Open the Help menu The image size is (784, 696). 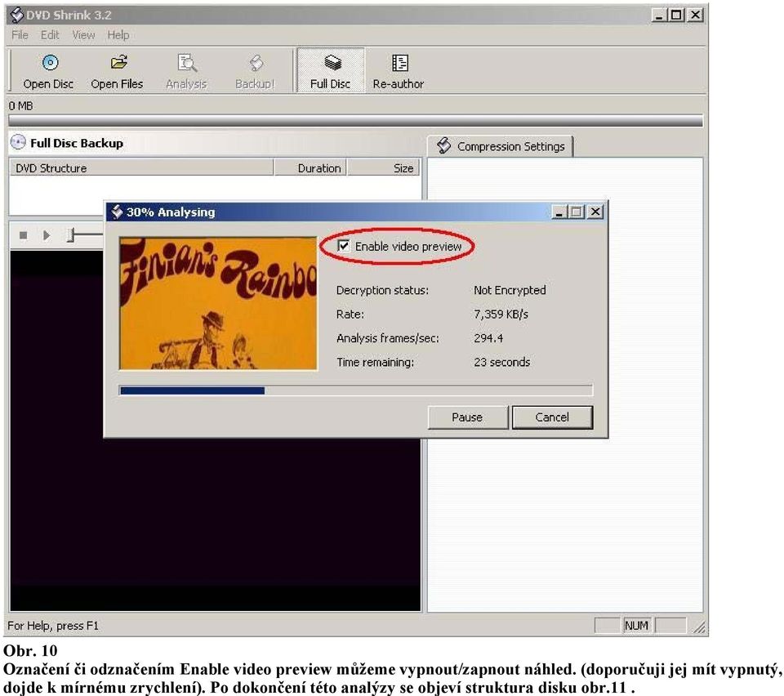coord(118,35)
